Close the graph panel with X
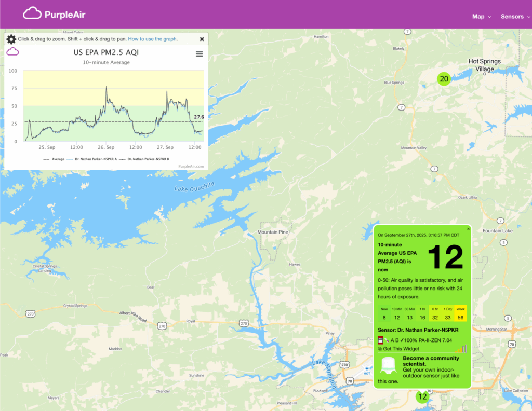Viewport: 532px width, 411px height. 202,39
